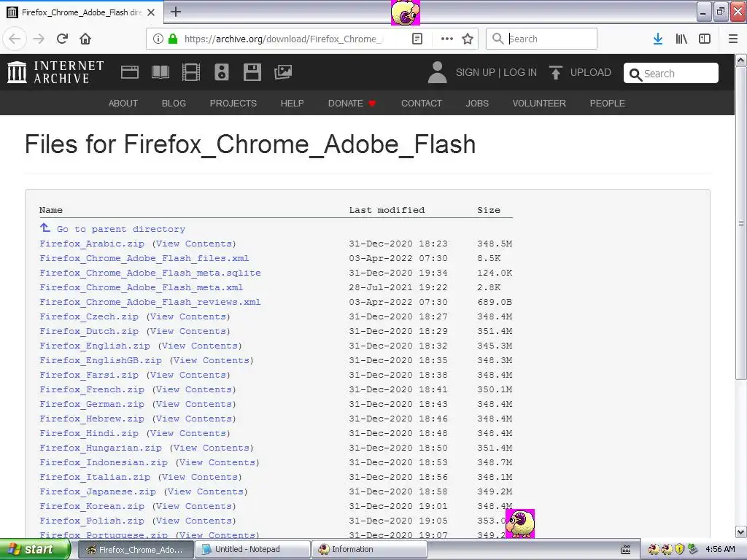This screenshot has height=560, width=747.
Task: Open the Images icon
Action: click(x=283, y=72)
